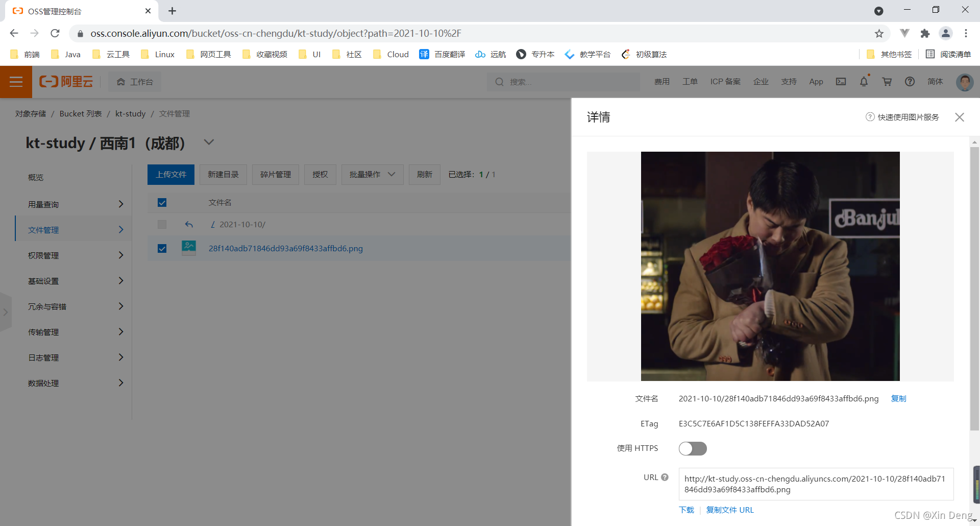Viewport: 980px width, 526px height.
Task: Open Chrome three-dot menu
Action: pos(966,33)
